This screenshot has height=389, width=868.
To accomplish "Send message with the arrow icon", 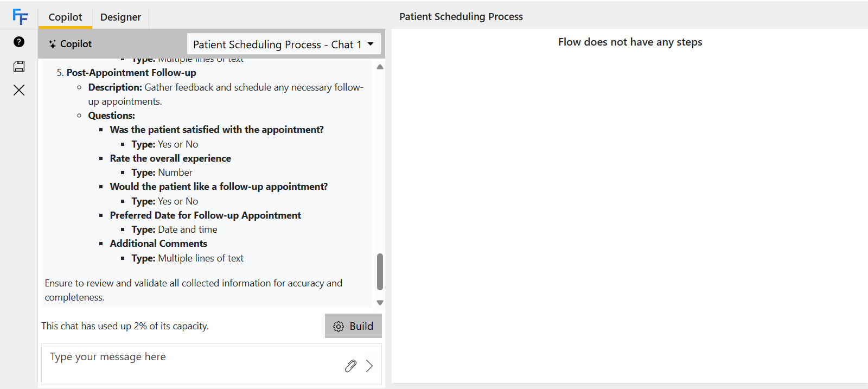I will 369,366.
